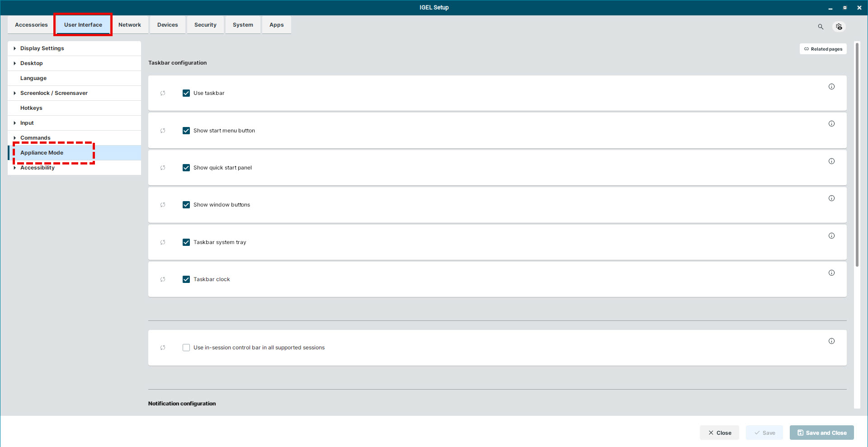The image size is (868, 447).
Task: Minimize the IGEL Setup window
Action: tap(830, 8)
